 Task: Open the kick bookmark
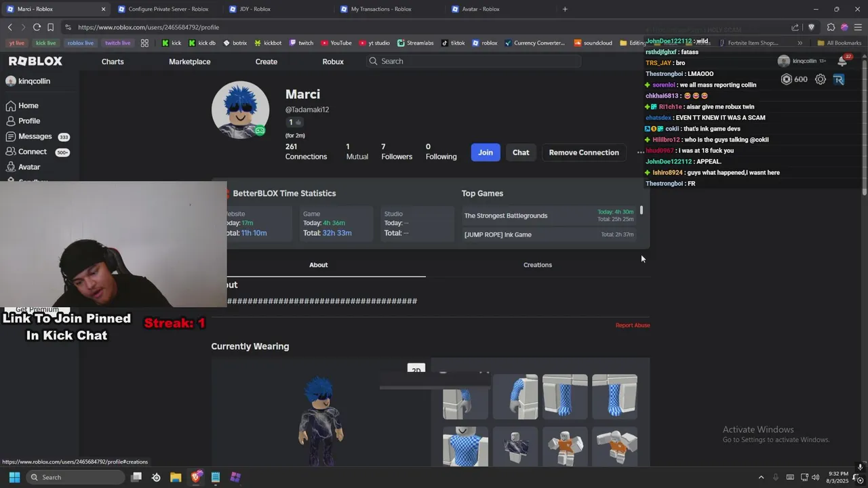[x=172, y=43]
